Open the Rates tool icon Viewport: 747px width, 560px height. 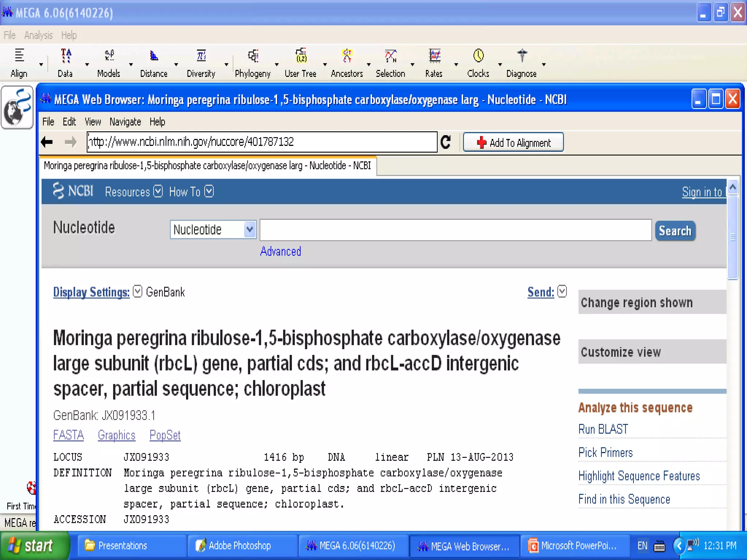(434, 63)
